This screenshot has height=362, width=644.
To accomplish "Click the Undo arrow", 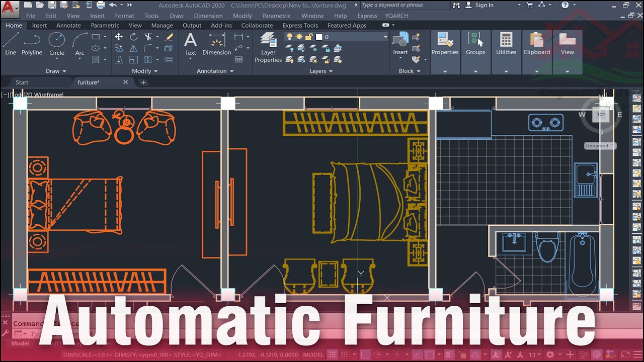I will (113, 5).
